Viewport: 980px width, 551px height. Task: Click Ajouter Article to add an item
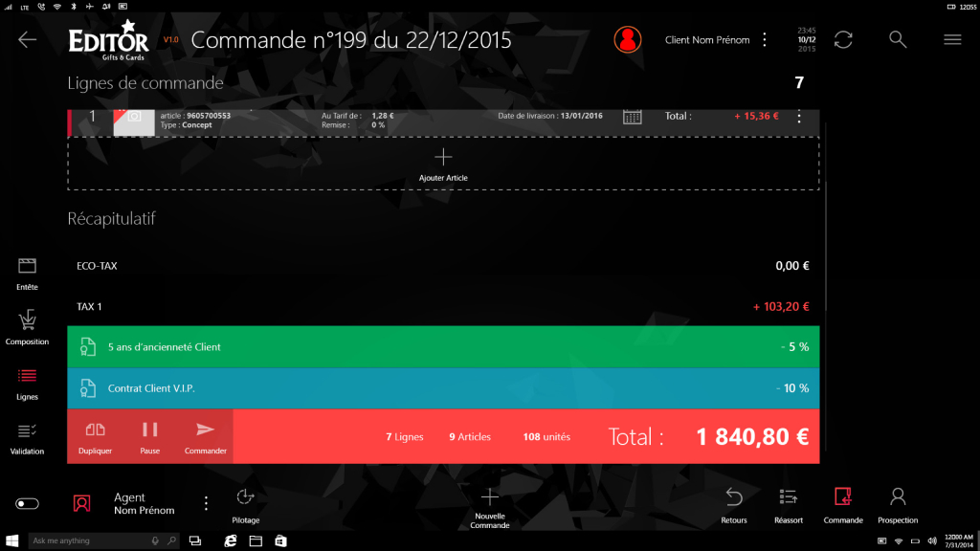pyautogui.click(x=443, y=164)
